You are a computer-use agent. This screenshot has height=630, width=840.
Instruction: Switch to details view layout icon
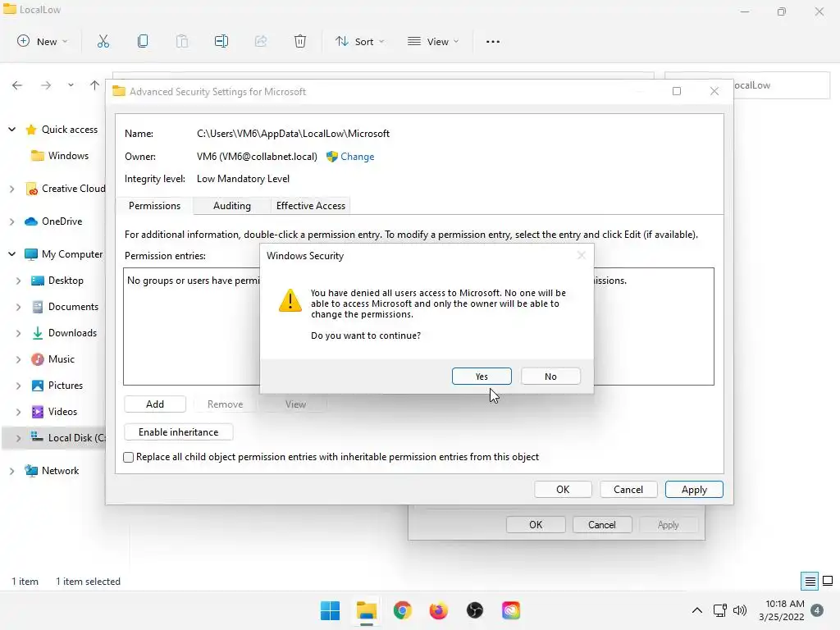pos(810,582)
